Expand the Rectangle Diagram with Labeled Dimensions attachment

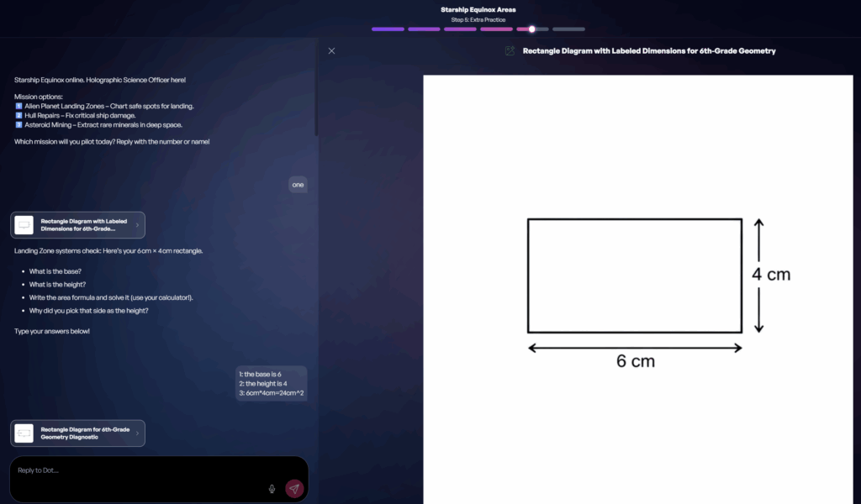coord(77,224)
